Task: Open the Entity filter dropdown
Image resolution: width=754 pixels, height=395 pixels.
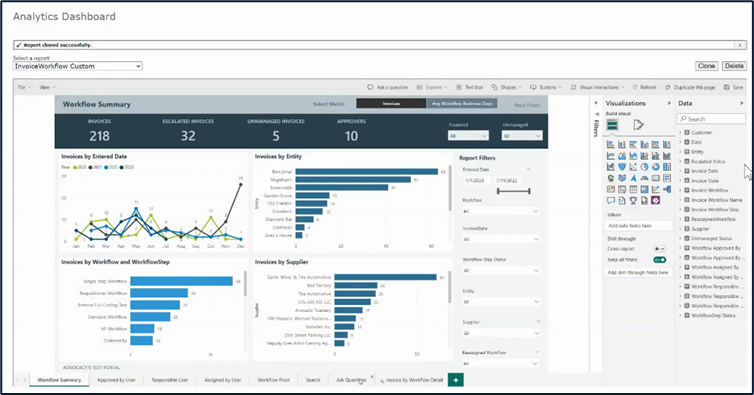Action: pyautogui.click(x=500, y=302)
